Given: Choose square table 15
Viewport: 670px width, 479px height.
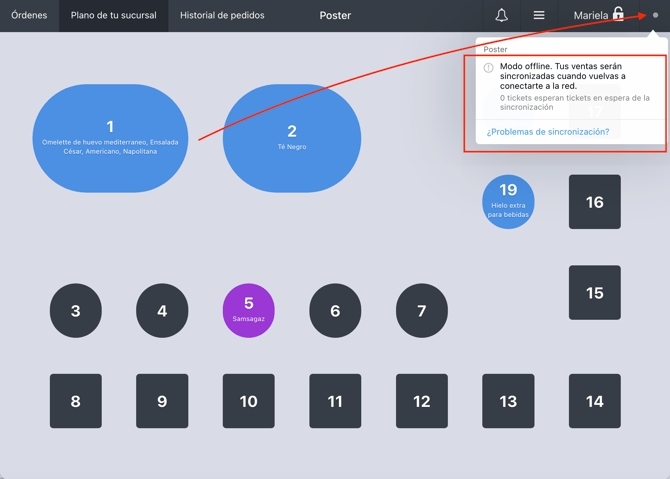Looking at the screenshot, I should point(595,293).
